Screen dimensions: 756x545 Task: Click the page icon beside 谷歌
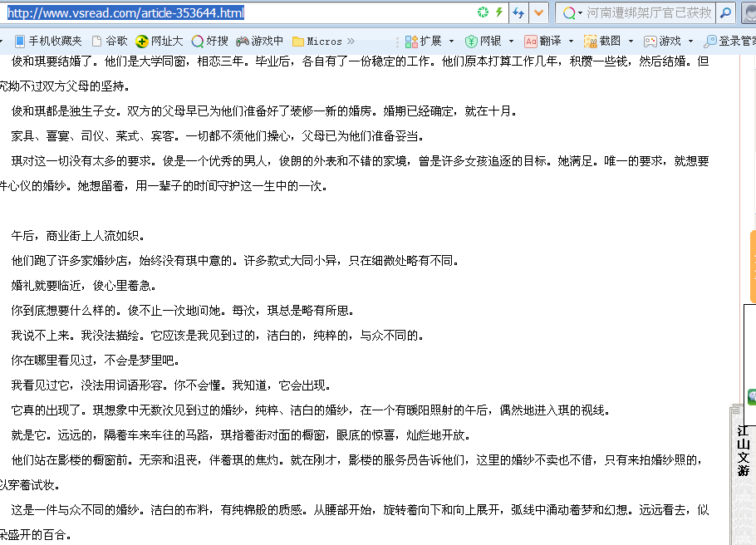96,42
